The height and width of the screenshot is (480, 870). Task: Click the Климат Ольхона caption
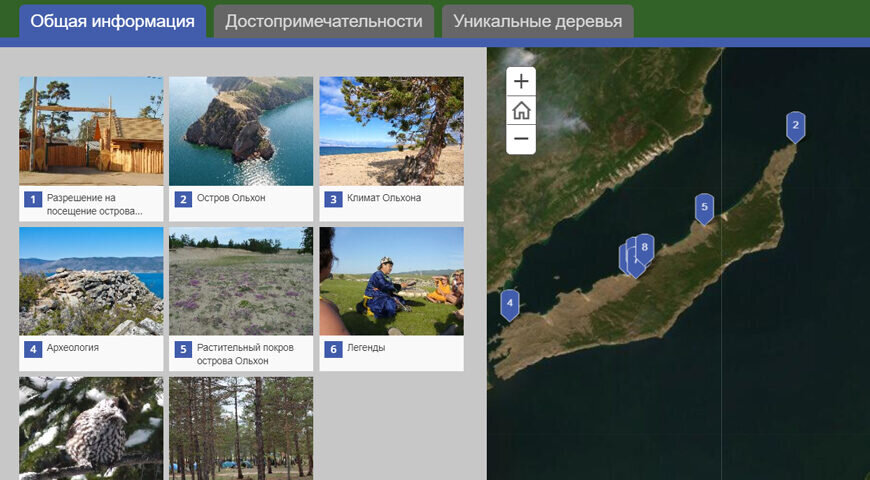coord(384,198)
